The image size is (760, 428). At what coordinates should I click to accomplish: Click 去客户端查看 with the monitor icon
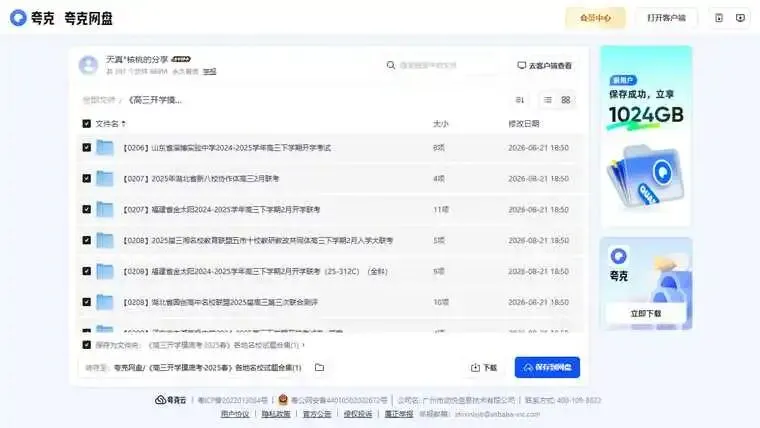(x=544, y=65)
